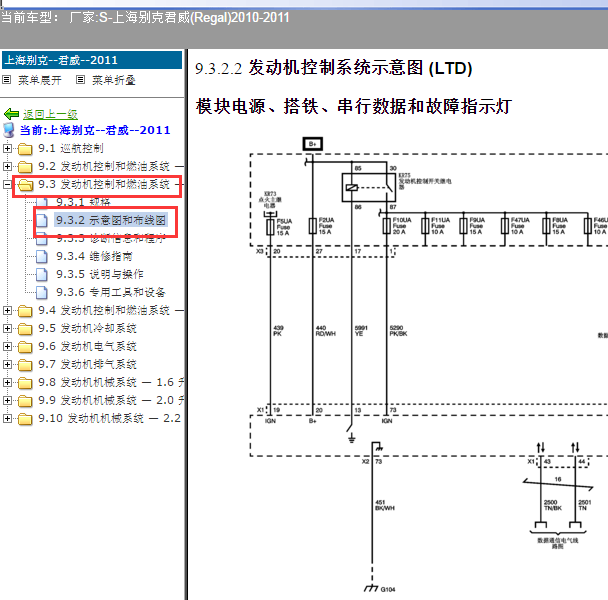
Task: Click the folder icon for 9.9
Action: coord(25,401)
